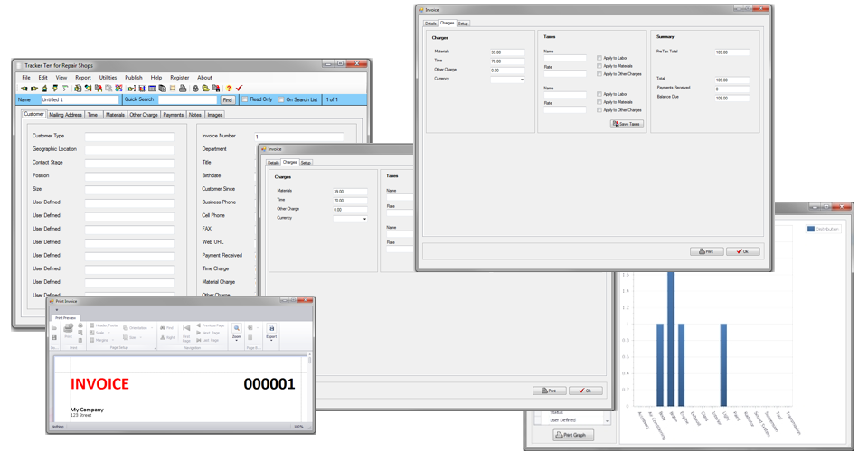The width and height of the screenshot is (868, 452).
Task: Switch to the Mailing Address tab
Action: click(65, 115)
